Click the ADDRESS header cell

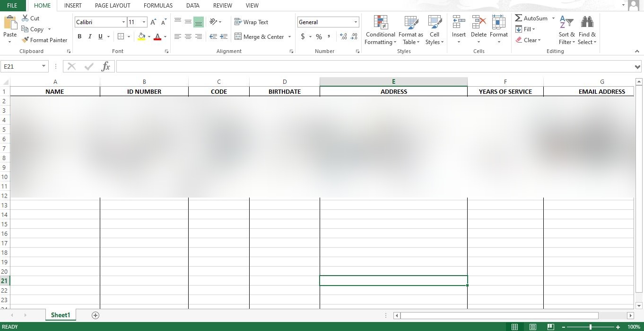click(393, 91)
